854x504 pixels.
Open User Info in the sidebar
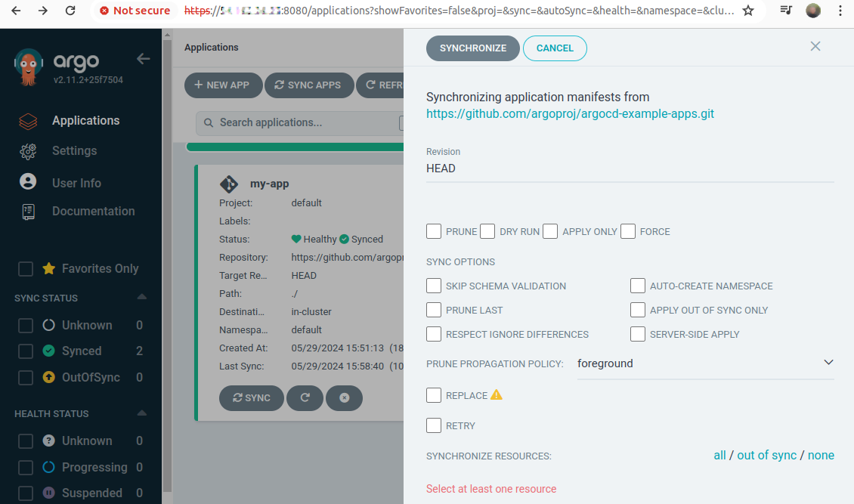(x=76, y=184)
